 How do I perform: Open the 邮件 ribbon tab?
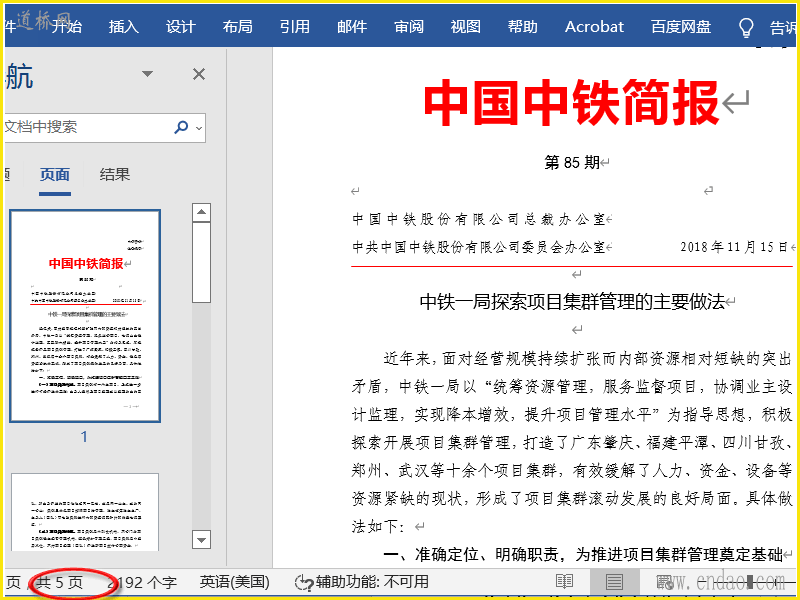[352, 27]
